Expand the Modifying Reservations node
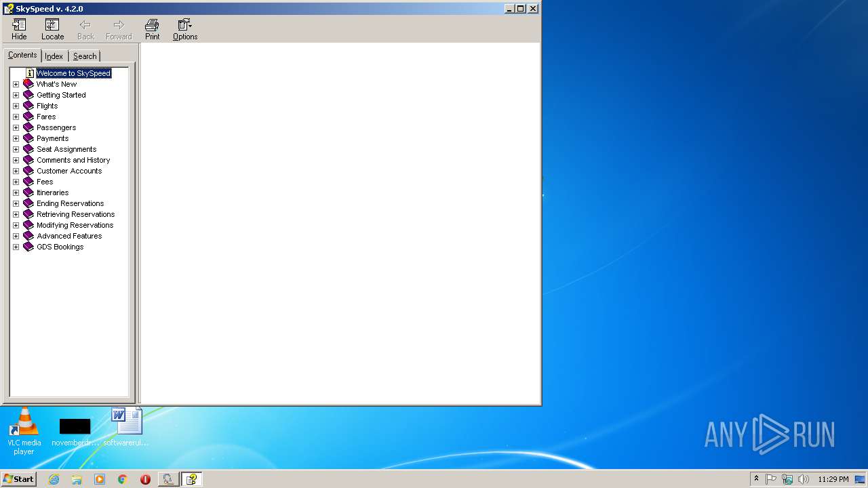Image resolution: width=868 pixels, height=488 pixels. coord(16,225)
